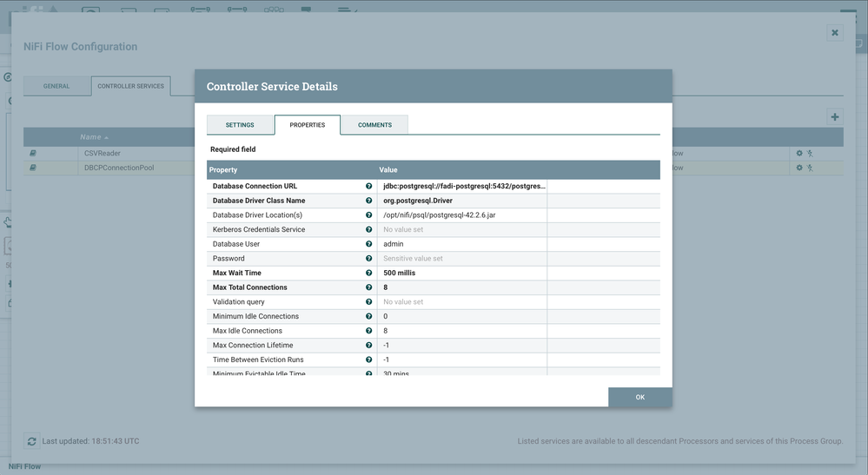Select the Value column header

coord(388,169)
